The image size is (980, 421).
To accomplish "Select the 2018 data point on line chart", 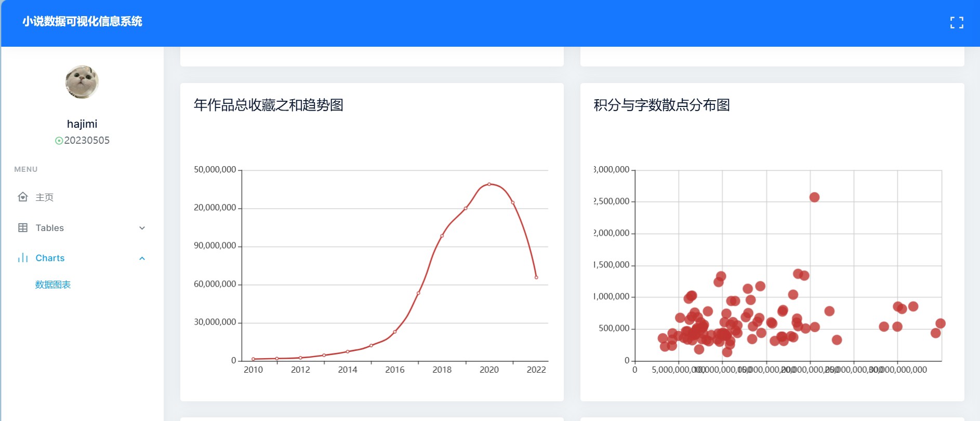I will coord(442,236).
